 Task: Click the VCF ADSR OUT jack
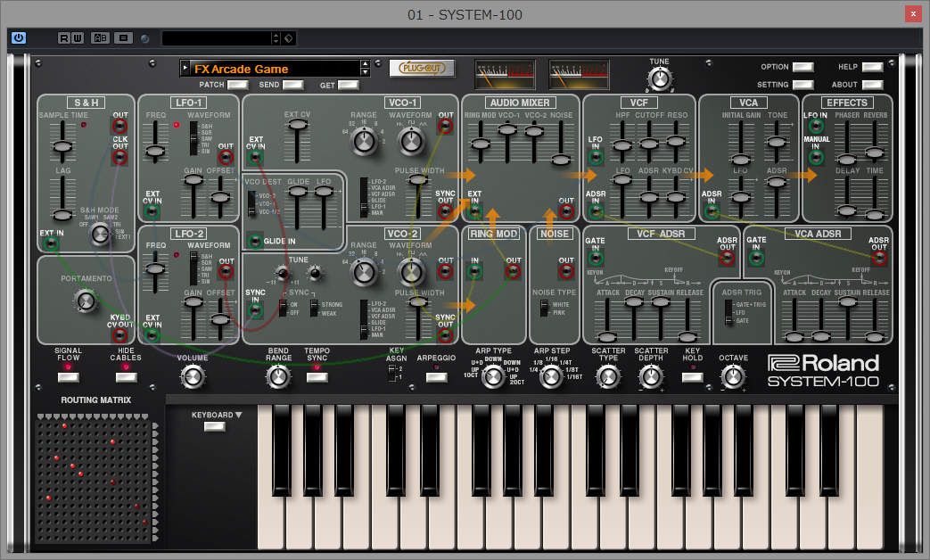[x=728, y=258]
